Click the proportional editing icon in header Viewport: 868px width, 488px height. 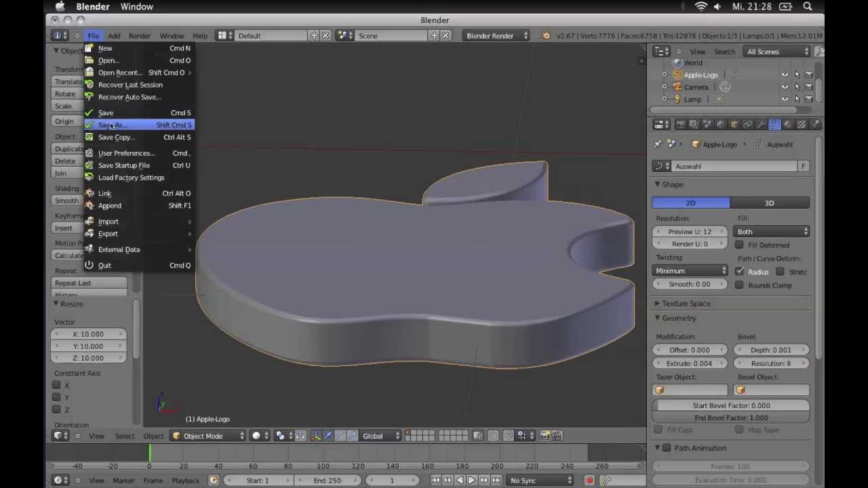click(493, 436)
